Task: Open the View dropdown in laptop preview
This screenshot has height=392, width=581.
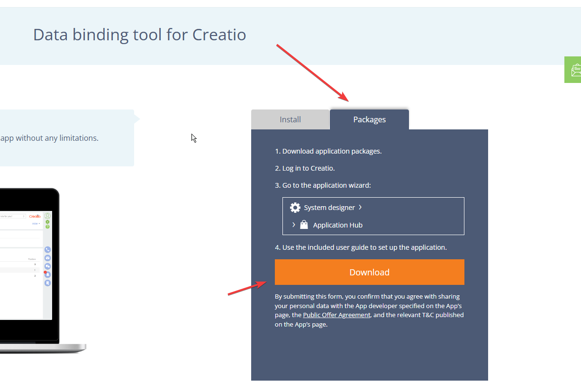Action: [36, 224]
